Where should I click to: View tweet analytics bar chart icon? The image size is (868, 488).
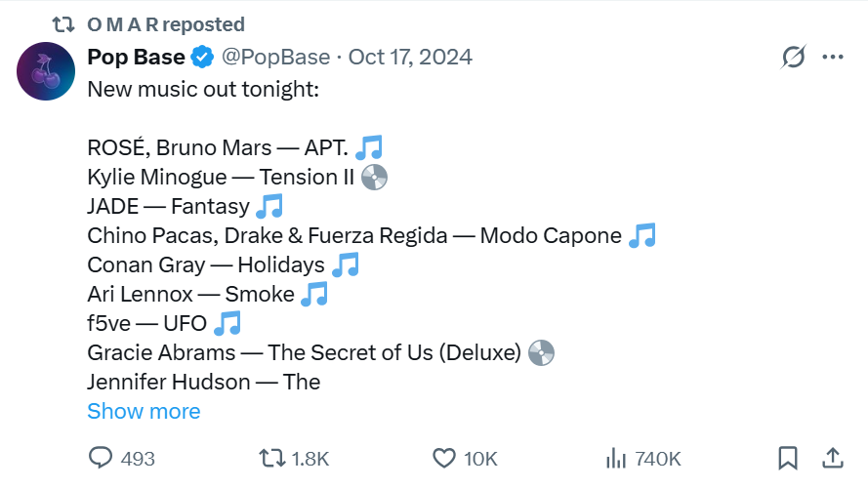616,458
